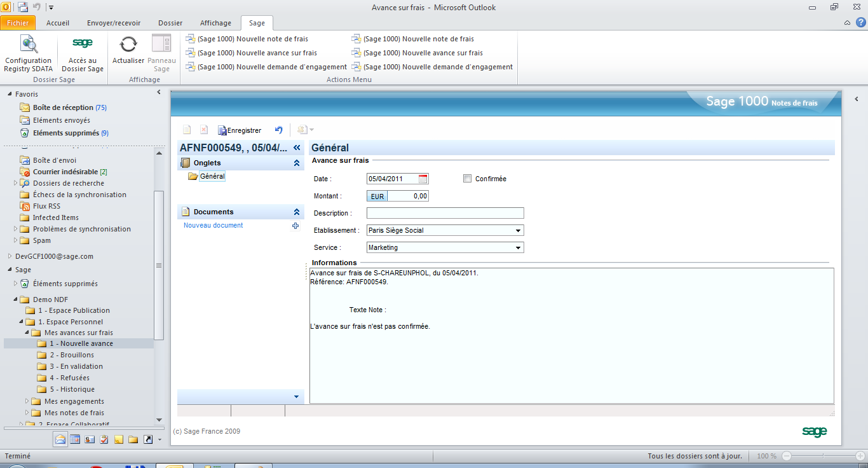Switch to the Dossier ribbon tab
The width and height of the screenshot is (868, 468).
(170, 23)
